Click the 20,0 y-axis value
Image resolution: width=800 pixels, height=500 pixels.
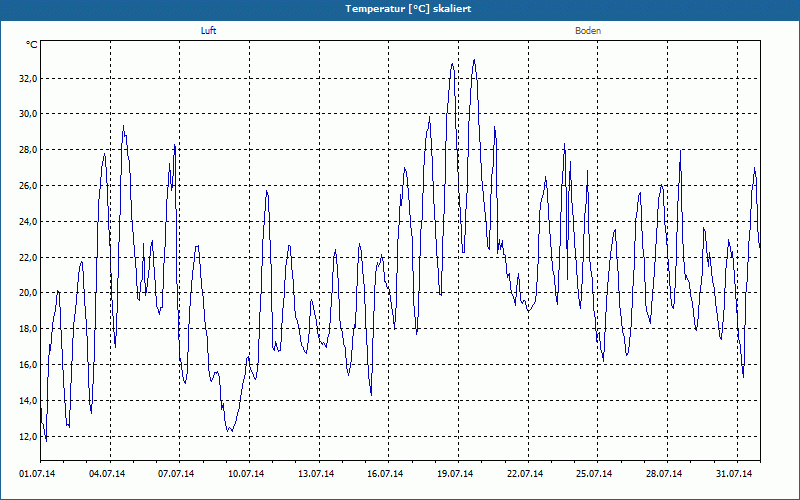coord(28,293)
